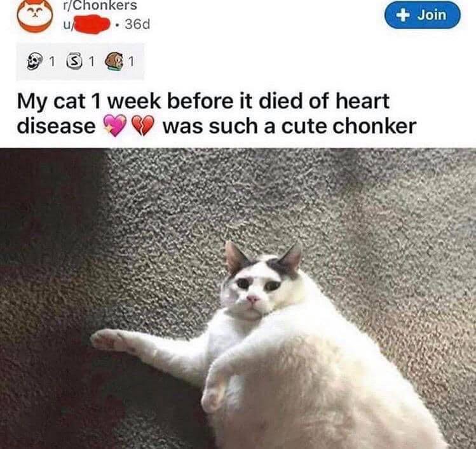
Task: Click the broken heart emoji
Action: pos(143,126)
